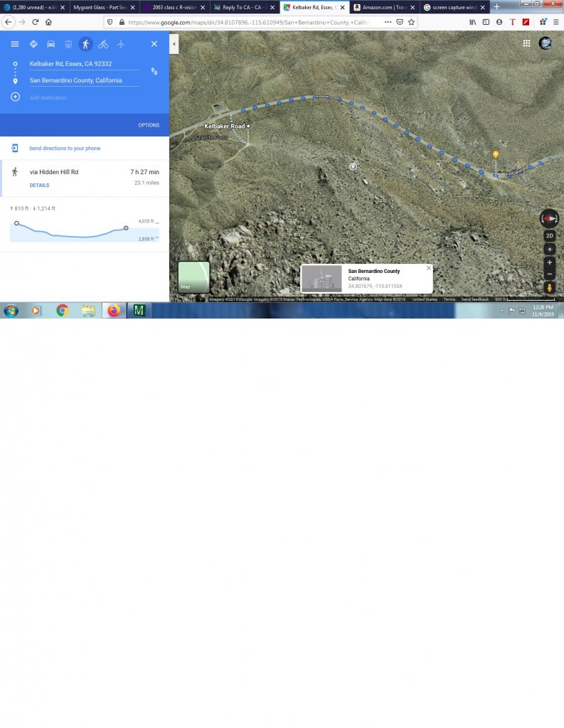Screen dimensions: 564x728
Task: Click the Add destination field
Action: coord(48,97)
